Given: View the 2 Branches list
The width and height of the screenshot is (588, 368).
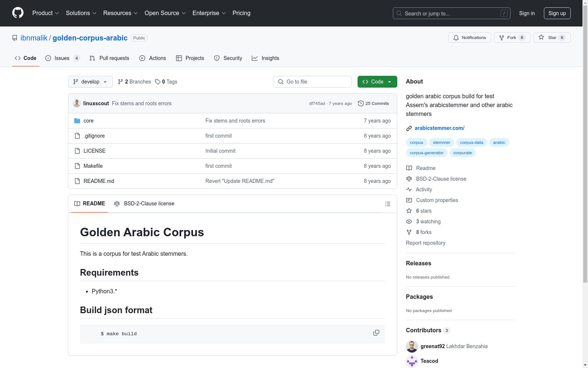Looking at the screenshot, I should click(x=135, y=82).
